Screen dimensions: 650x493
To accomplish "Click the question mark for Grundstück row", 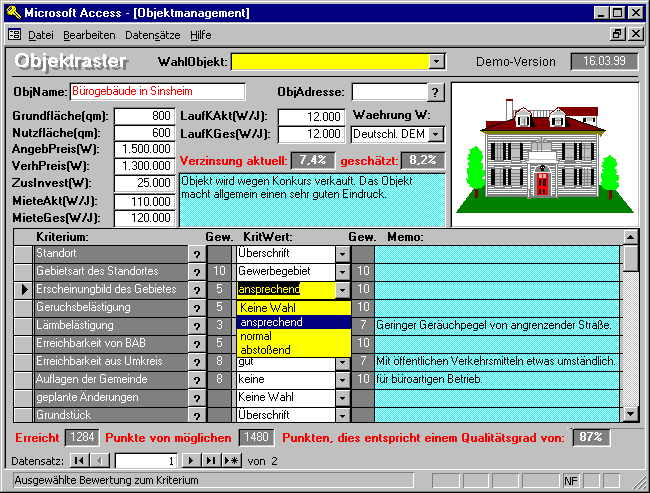I will (196, 415).
